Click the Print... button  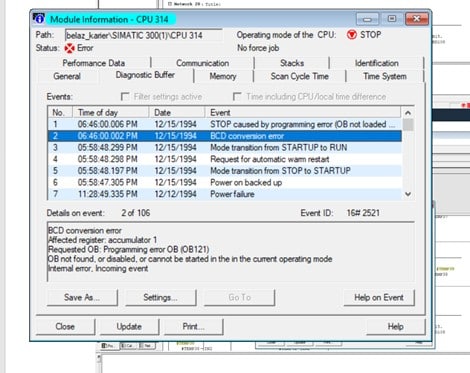click(193, 327)
